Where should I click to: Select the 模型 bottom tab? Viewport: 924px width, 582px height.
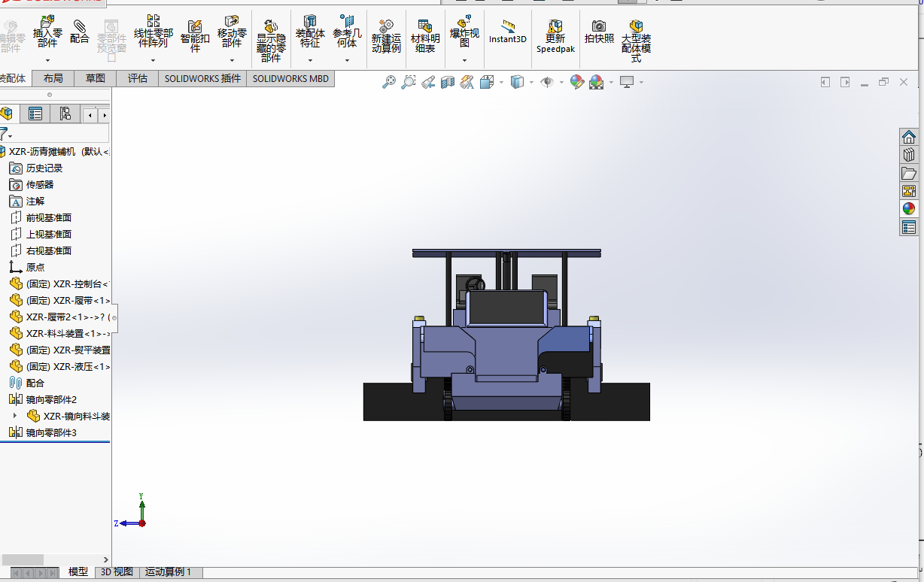78,572
